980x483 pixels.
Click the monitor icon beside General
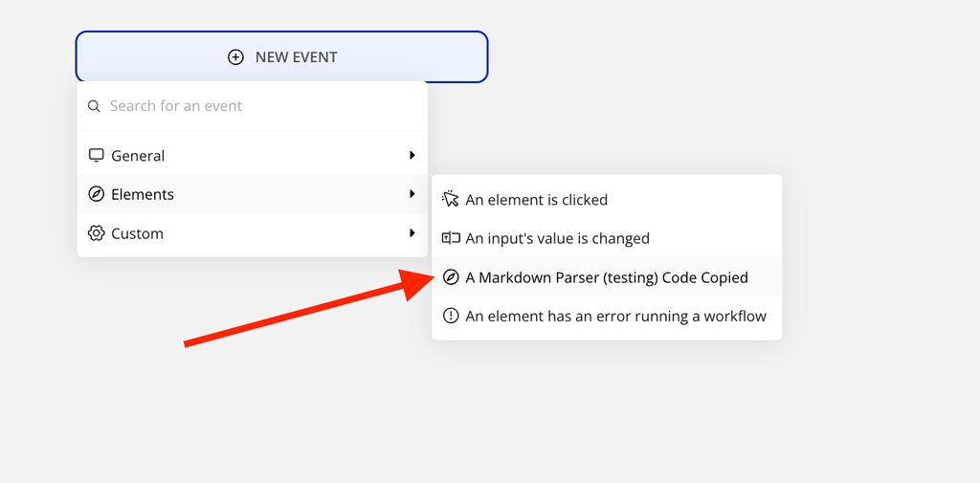[x=96, y=155]
